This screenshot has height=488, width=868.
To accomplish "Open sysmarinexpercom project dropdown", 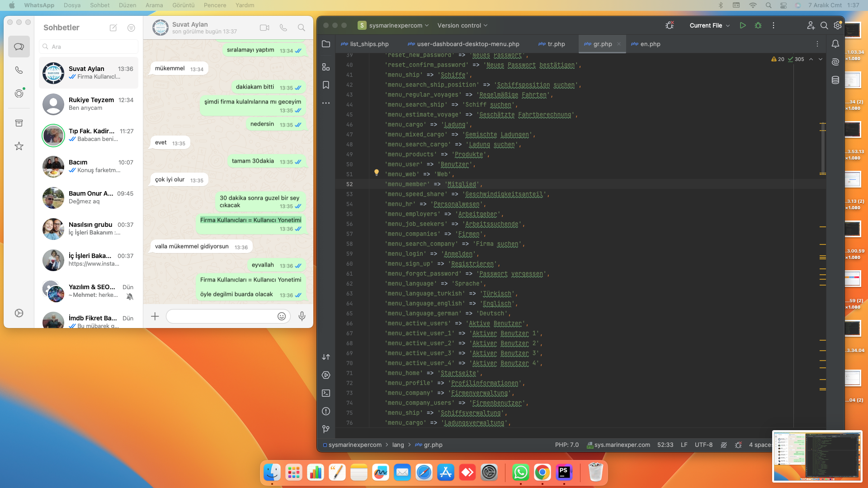I will coord(393,25).
